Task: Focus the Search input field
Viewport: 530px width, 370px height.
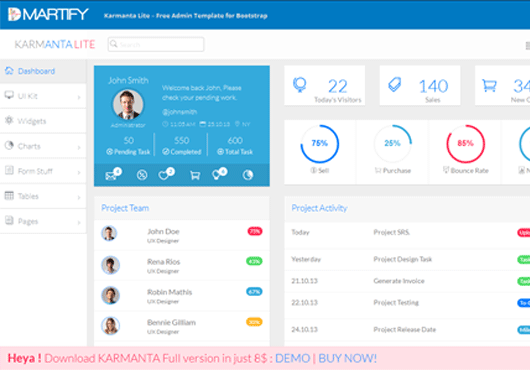Action: click(x=156, y=44)
